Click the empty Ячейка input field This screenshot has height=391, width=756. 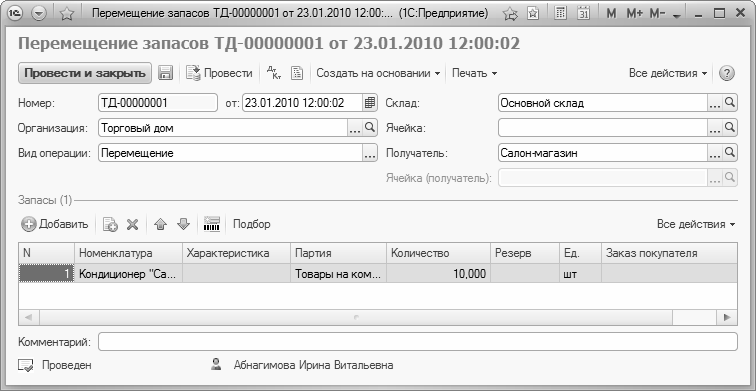coord(603,128)
